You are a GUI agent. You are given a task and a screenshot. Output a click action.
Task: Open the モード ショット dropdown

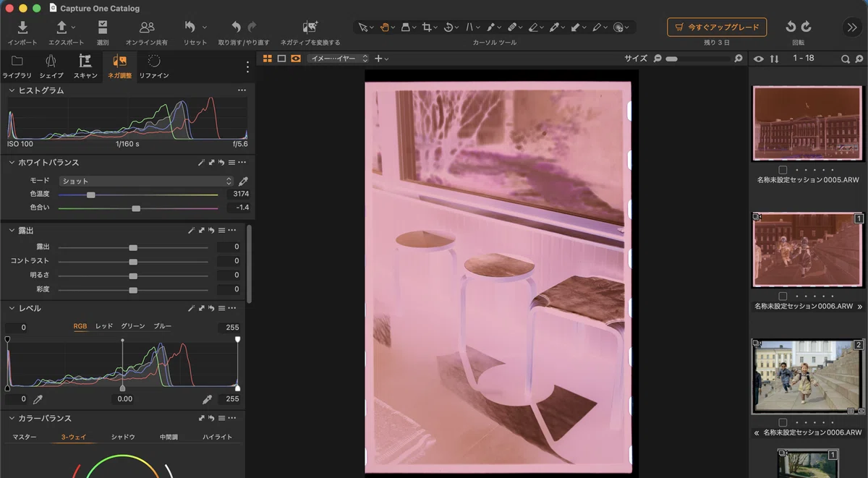146,182
